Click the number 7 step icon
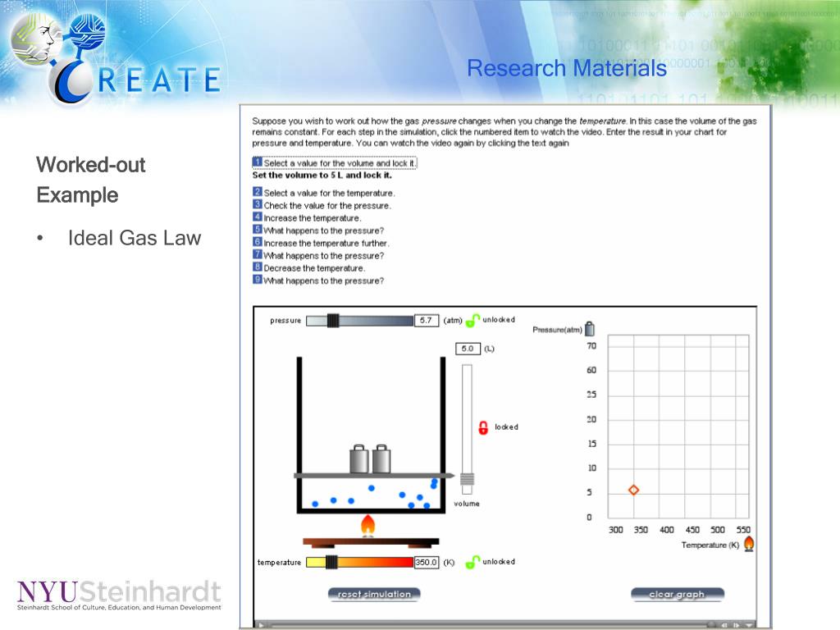This screenshot has height=630, width=840. pyautogui.click(x=258, y=254)
